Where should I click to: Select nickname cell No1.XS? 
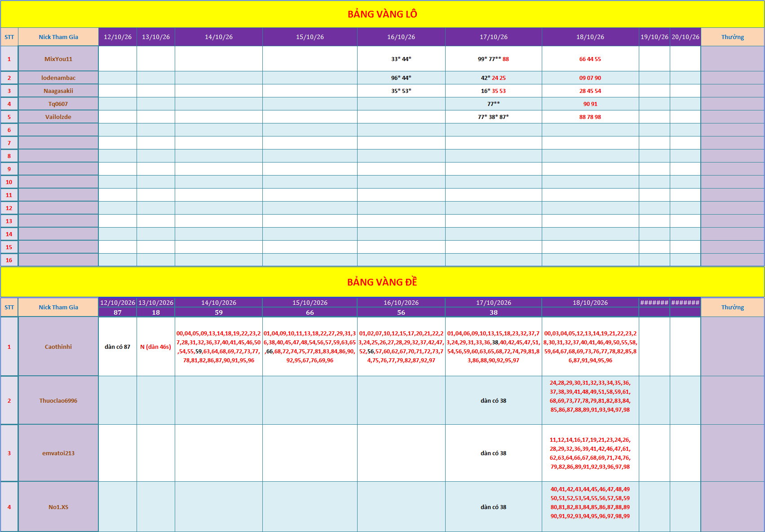coord(58,507)
